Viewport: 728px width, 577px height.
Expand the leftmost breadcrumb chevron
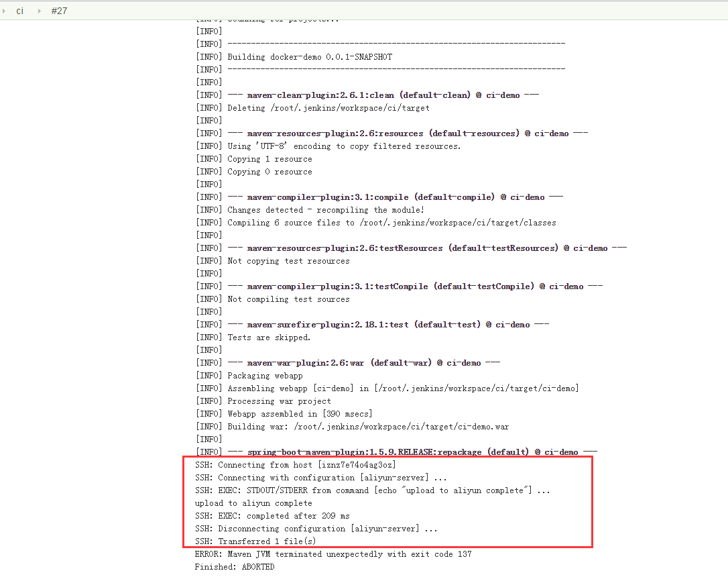point(5,11)
